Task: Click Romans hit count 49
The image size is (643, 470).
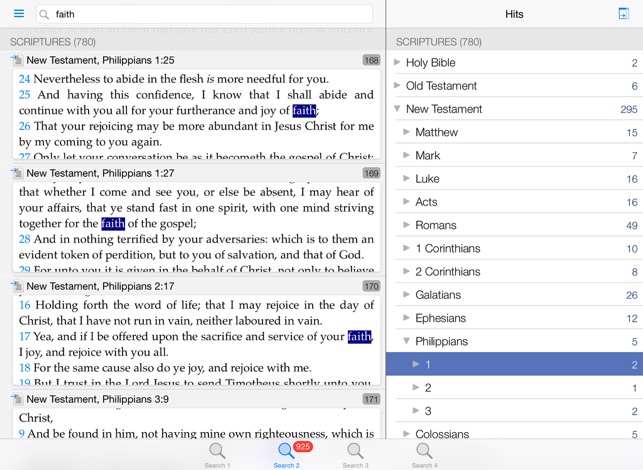Action: point(632,226)
